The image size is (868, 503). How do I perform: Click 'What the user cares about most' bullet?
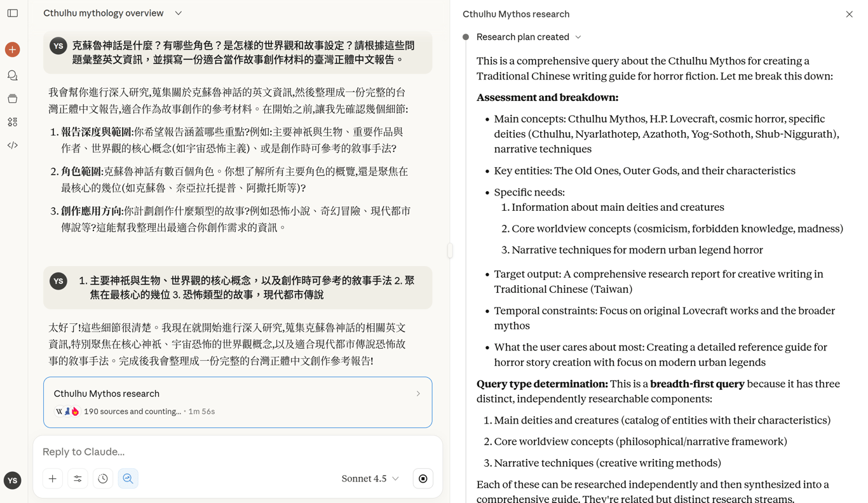click(x=661, y=355)
